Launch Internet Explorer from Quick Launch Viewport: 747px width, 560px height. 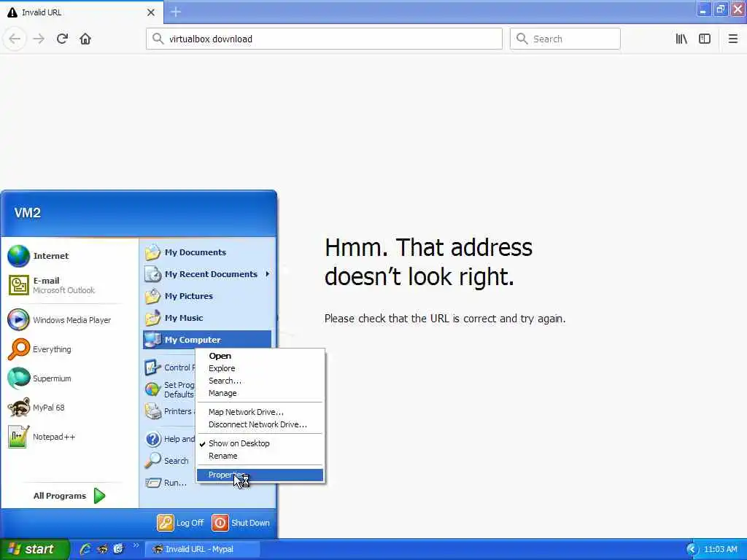(x=86, y=549)
